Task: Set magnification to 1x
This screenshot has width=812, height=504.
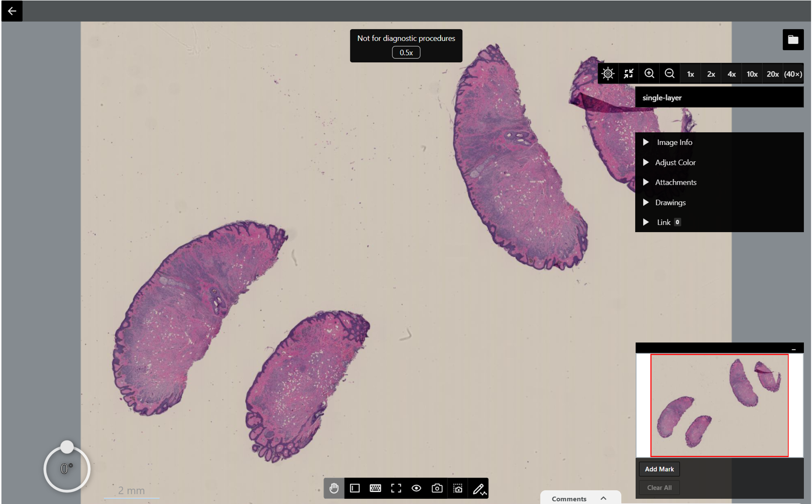Action: pyautogui.click(x=690, y=74)
